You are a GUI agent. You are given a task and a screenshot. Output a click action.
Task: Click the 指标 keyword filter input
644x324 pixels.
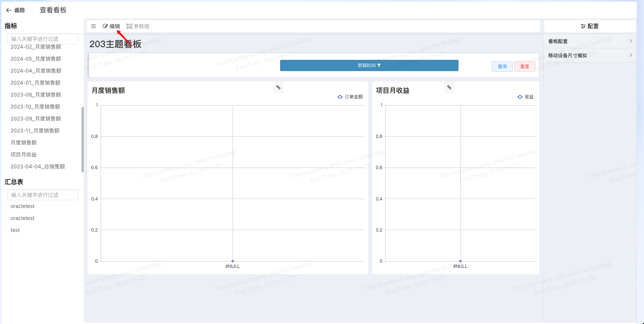tap(43, 39)
